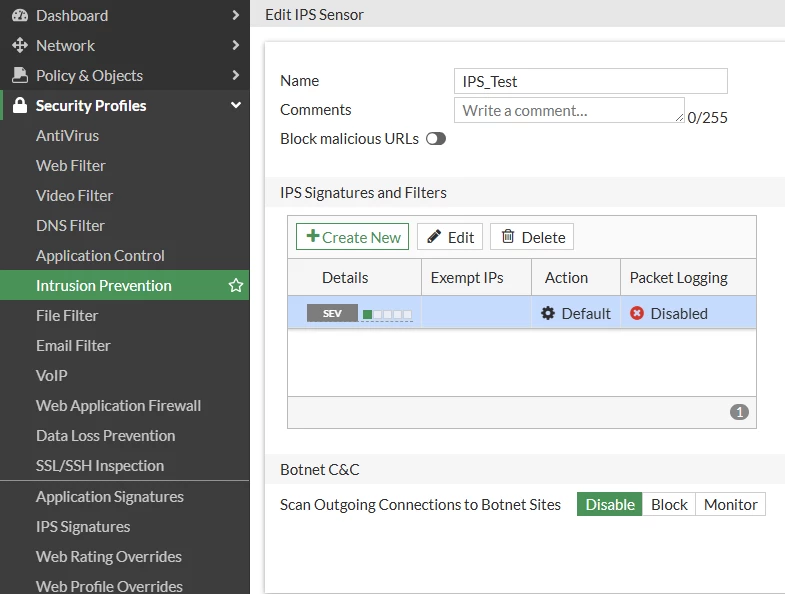
Task: Open Application Signatures list
Action: (x=110, y=497)
